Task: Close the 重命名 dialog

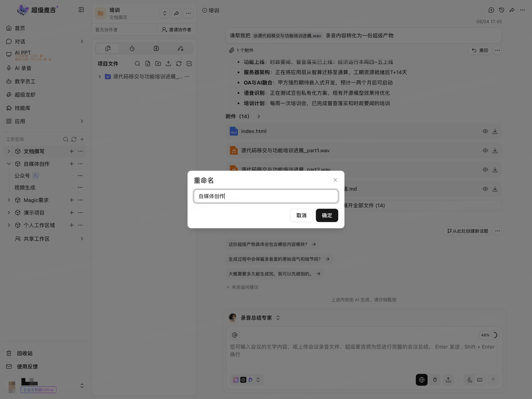Action: [335, 180]
